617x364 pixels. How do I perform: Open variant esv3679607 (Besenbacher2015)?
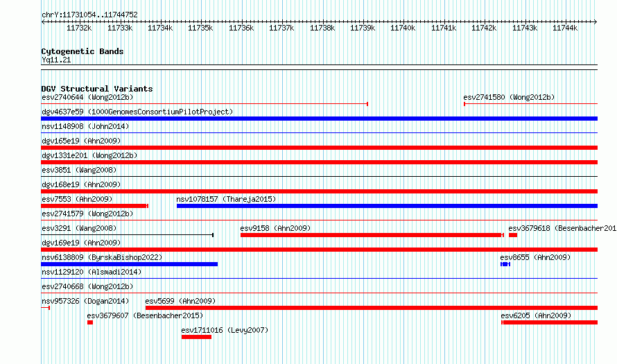tap(145, 315)
